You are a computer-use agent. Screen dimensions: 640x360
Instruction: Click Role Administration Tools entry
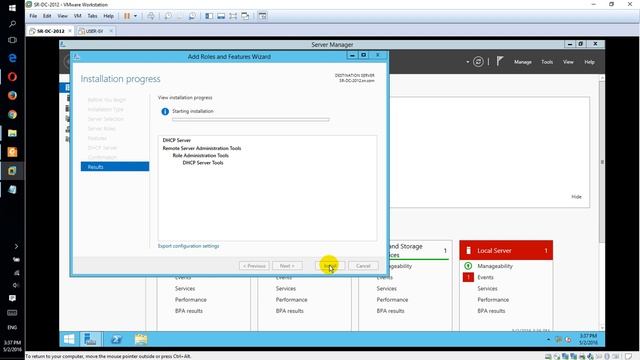click(200, 156)
